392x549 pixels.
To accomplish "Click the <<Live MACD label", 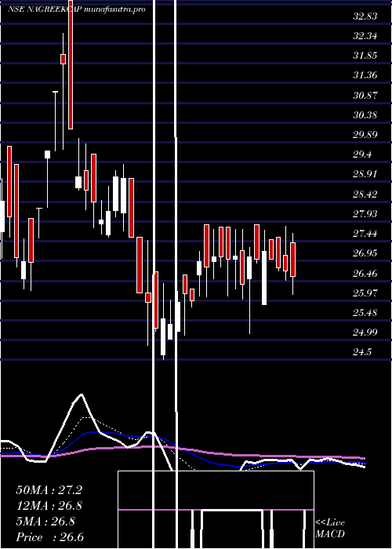I will coord(330,529).
